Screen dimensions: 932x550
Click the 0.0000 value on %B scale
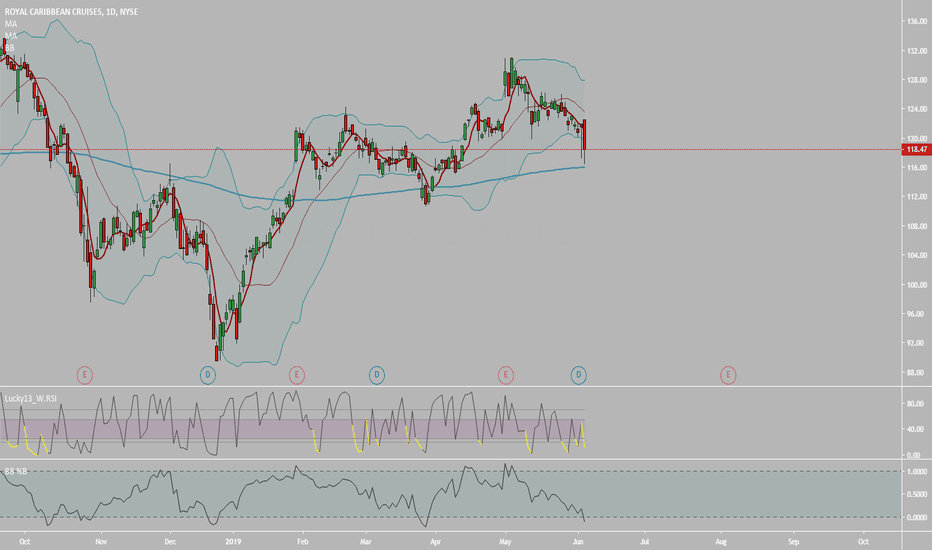(916, 518)
